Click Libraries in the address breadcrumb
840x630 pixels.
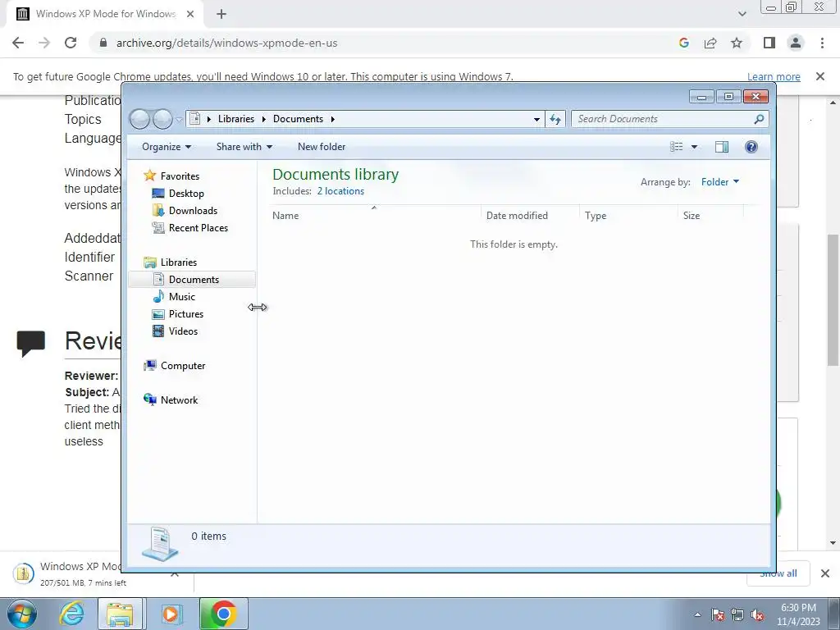coord(235,119)
